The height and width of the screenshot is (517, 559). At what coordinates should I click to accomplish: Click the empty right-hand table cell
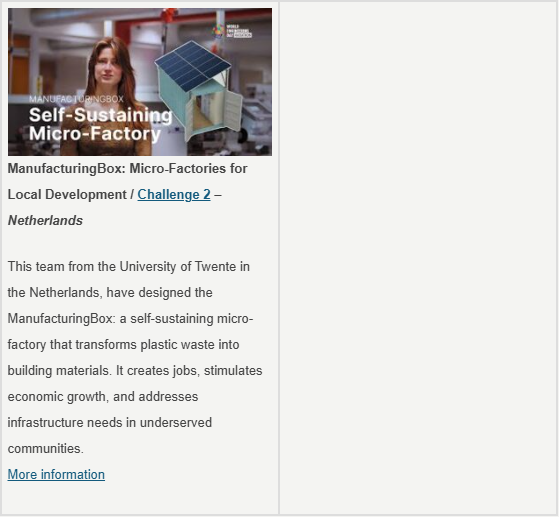(419, 258)
